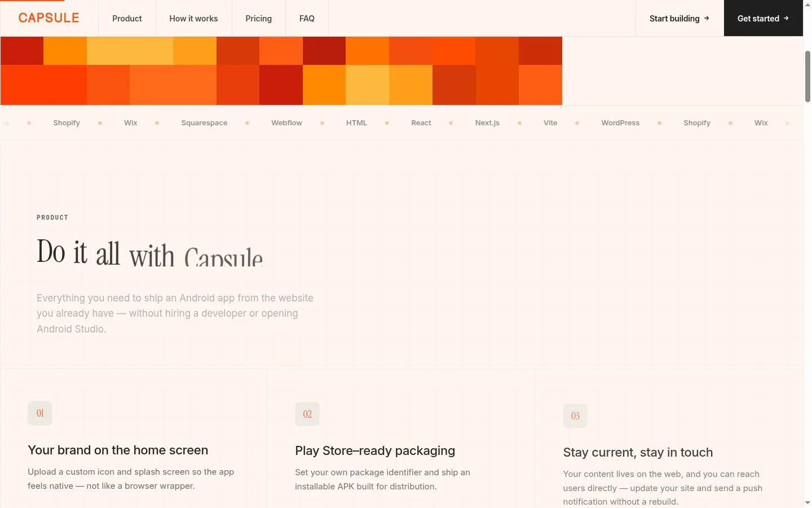Viewport: 812px width, 508px height.
Task: Click the dark Get started button
Action: pos(763,19)
